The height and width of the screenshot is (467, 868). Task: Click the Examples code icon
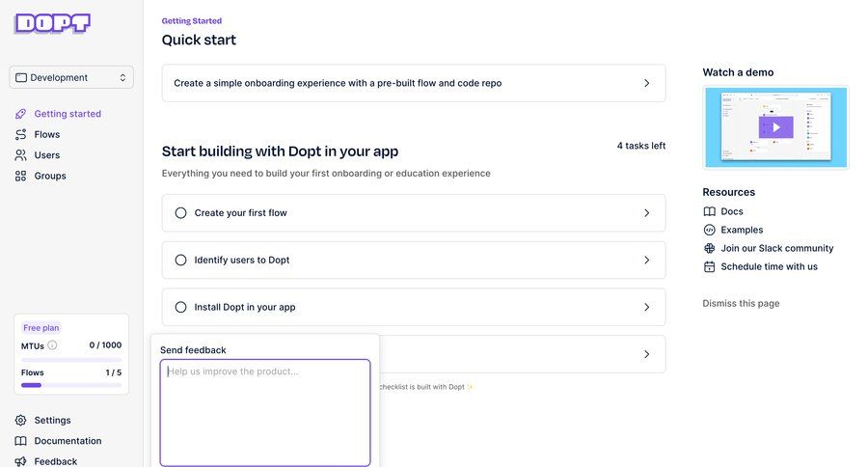(x=709, y=230)
